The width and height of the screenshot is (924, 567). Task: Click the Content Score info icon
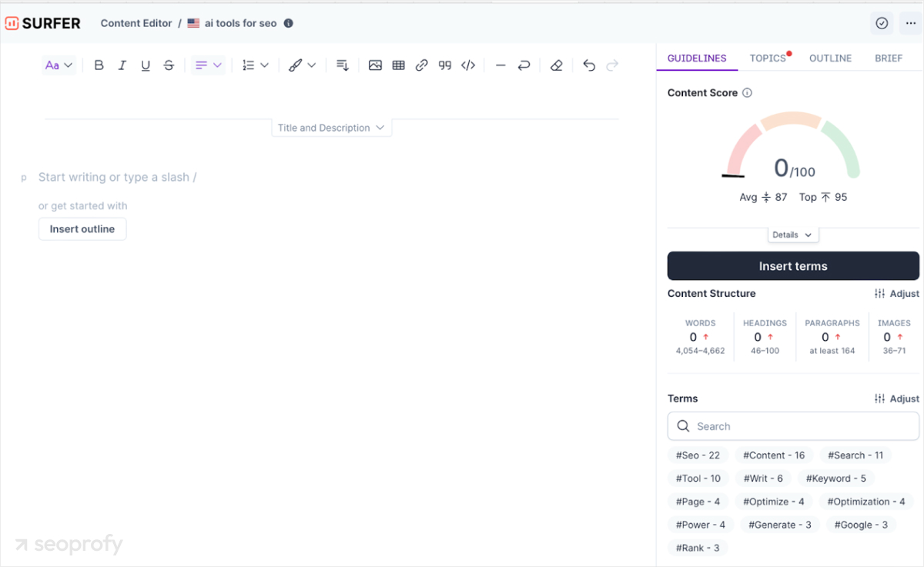click(747, 93)
